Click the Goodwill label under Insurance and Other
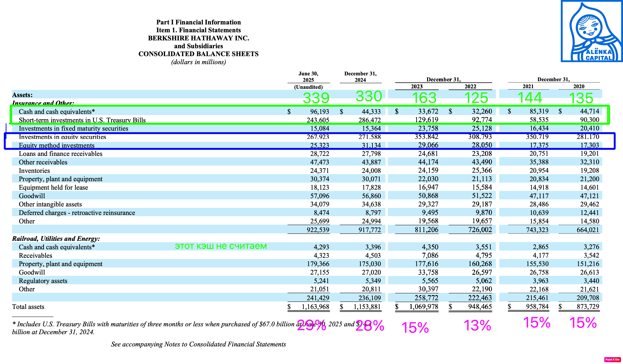The image size is (623, 364). point(32,196)
